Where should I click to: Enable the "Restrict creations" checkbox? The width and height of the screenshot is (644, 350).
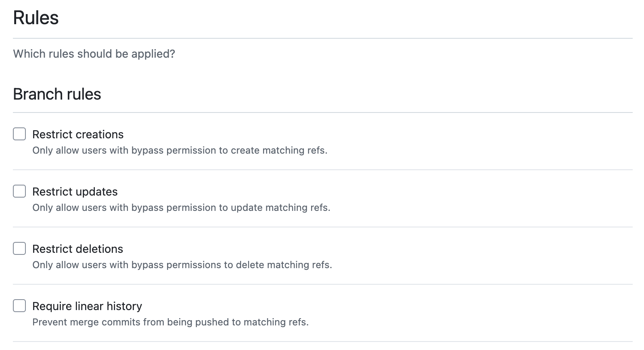coord(19,134)
